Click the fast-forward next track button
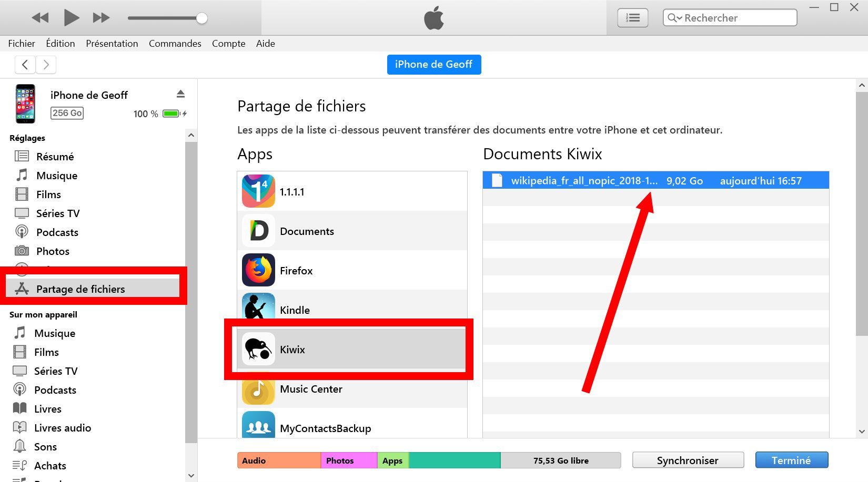868x482 pixels. pos(101,18)
